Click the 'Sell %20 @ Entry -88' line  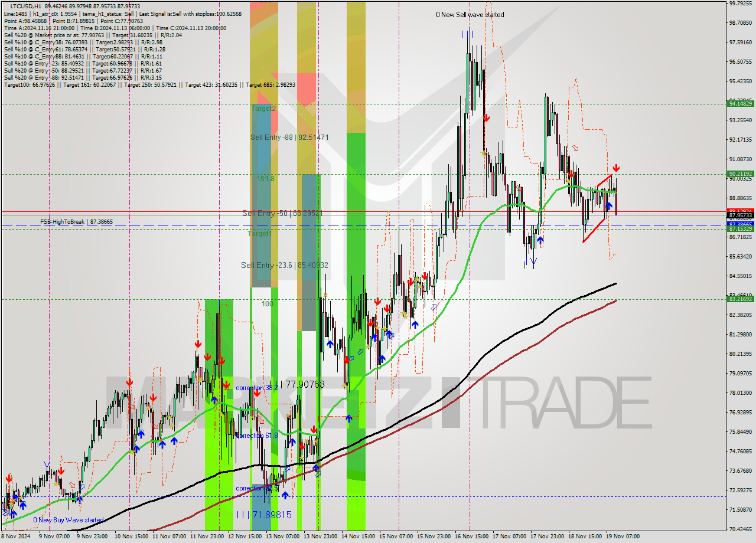(x=83, y=77)
